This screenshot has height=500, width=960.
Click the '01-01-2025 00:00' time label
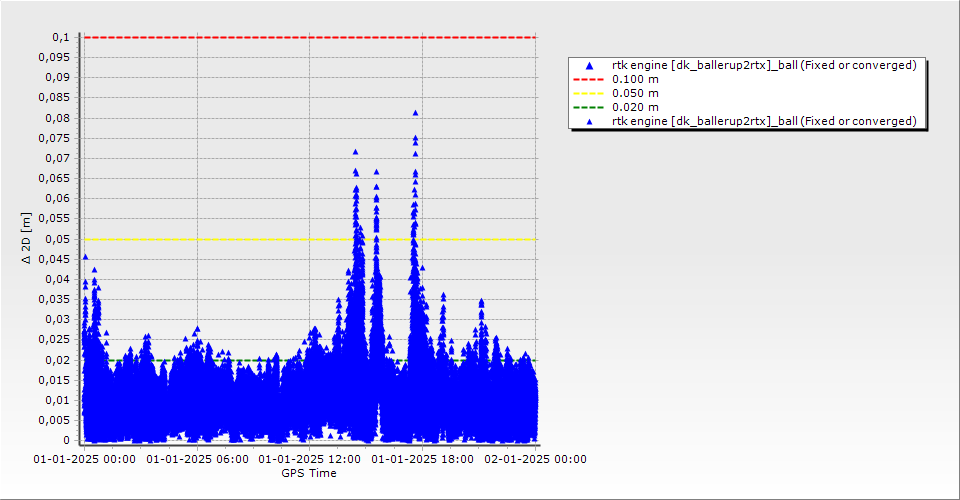click(84, 459)
